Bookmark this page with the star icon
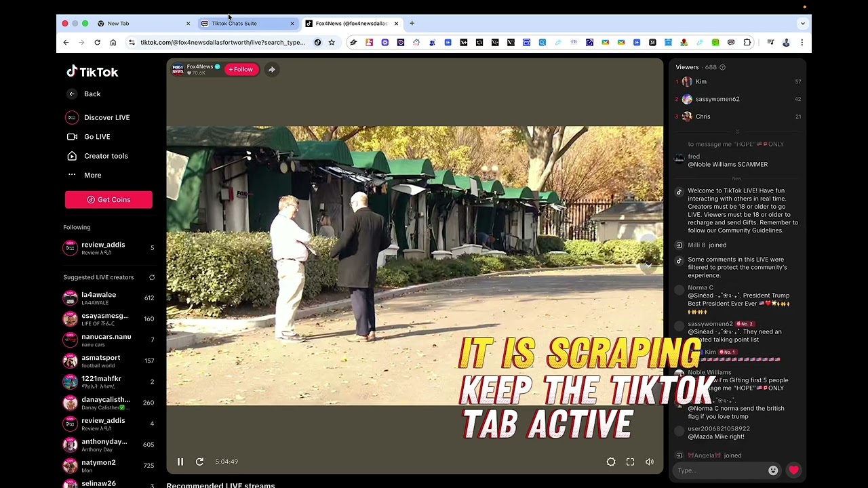 point(332,43)
